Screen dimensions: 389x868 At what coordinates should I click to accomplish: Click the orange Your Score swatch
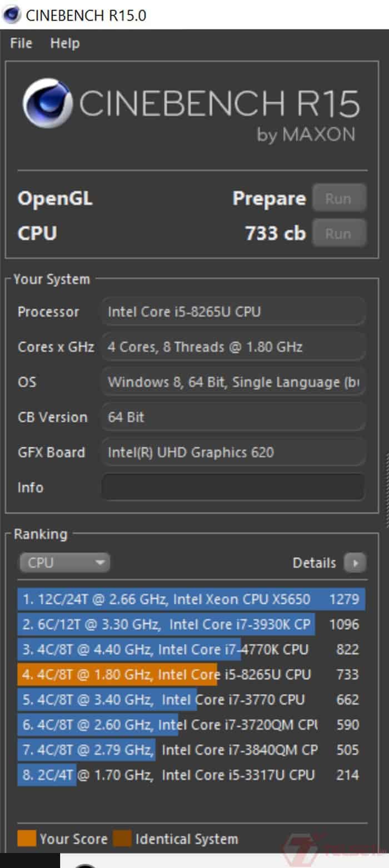coord(27,838)
